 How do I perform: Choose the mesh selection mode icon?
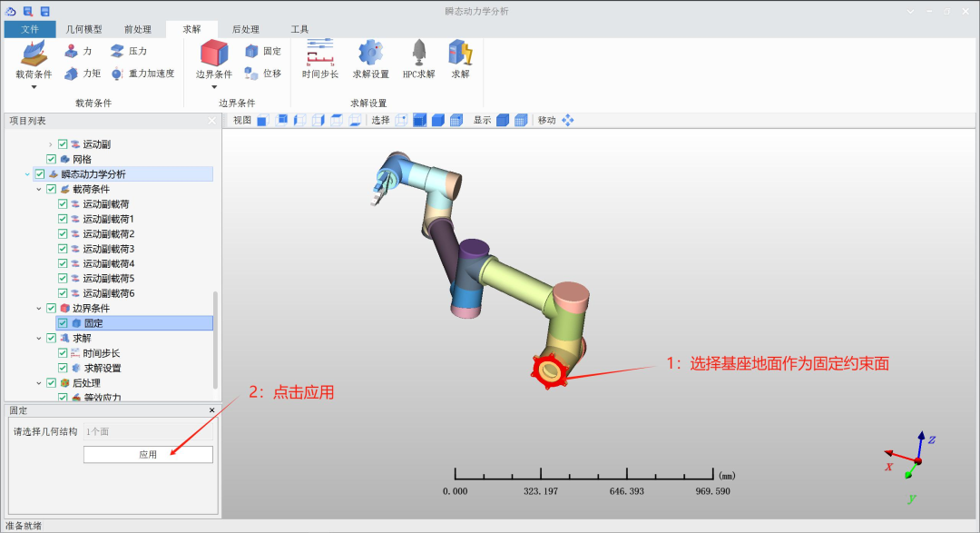[456, 120]
